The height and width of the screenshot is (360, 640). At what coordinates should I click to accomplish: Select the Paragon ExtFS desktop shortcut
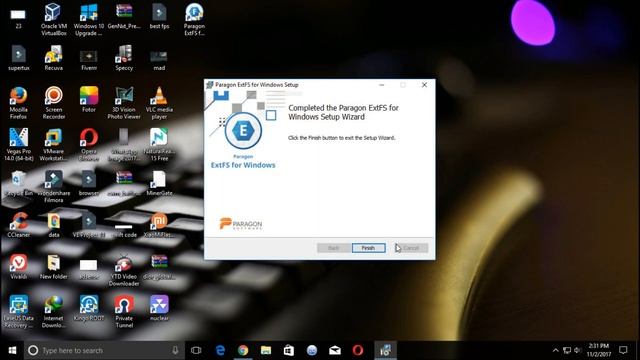[194, 19]
